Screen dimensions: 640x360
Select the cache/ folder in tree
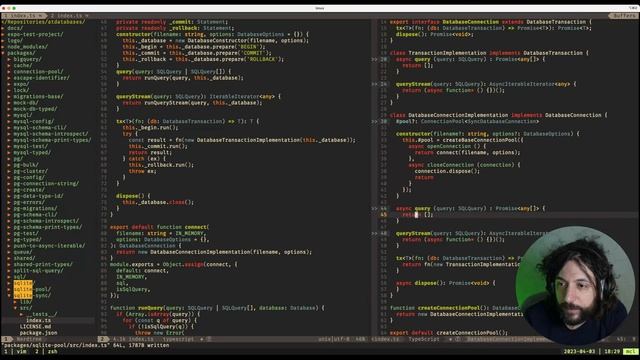pos(23,66)
